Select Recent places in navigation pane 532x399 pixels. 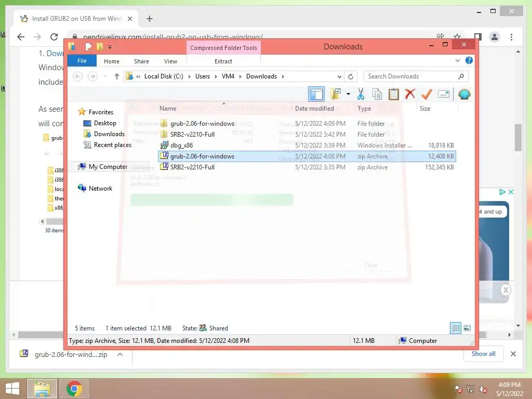point(112,145)
